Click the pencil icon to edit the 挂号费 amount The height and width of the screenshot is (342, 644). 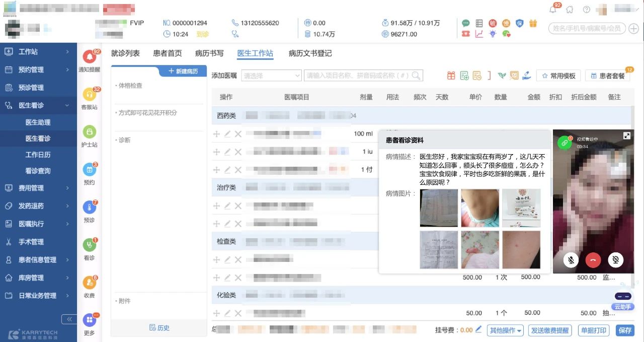pos(478,330)
